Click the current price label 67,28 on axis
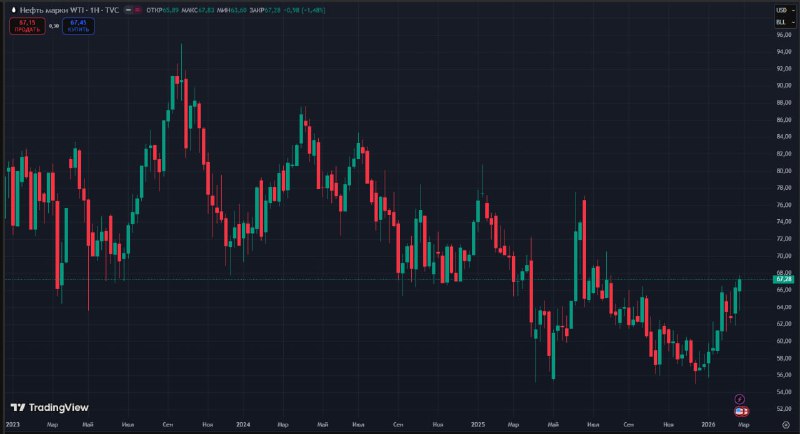 click(x=783, y=279)
